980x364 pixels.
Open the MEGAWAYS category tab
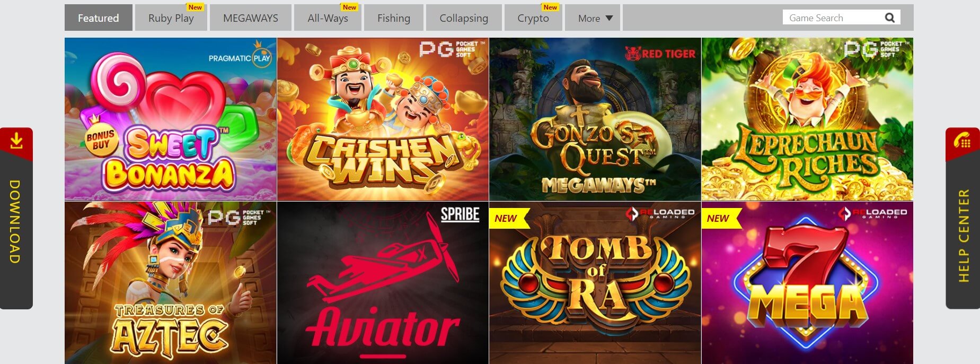(251, 18)
